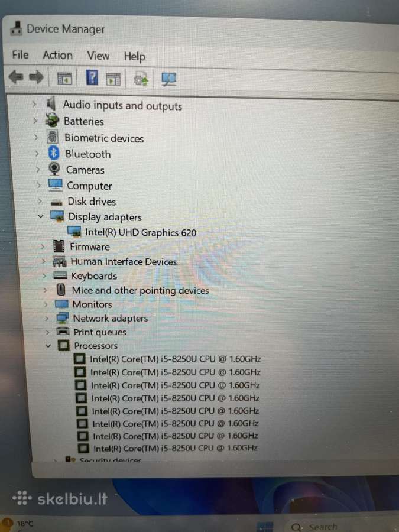Click the Bluetooth logo icon
Screen dimensions: 399x532
coord(54,153)
